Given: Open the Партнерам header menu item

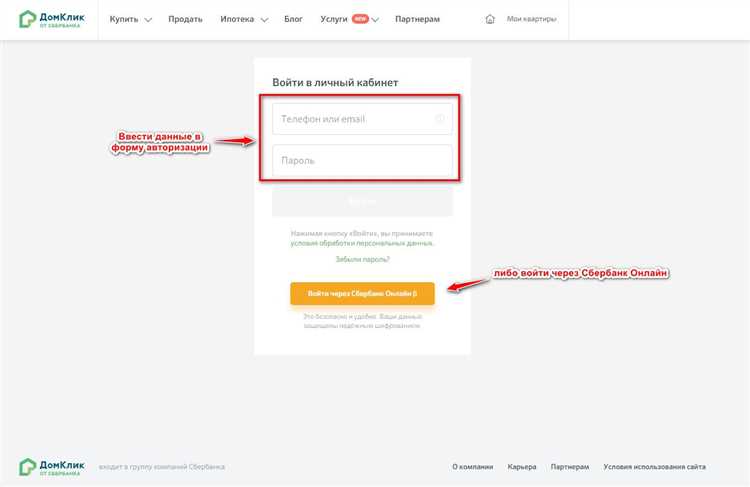Looking at the screenshot, I should [417, 19].
